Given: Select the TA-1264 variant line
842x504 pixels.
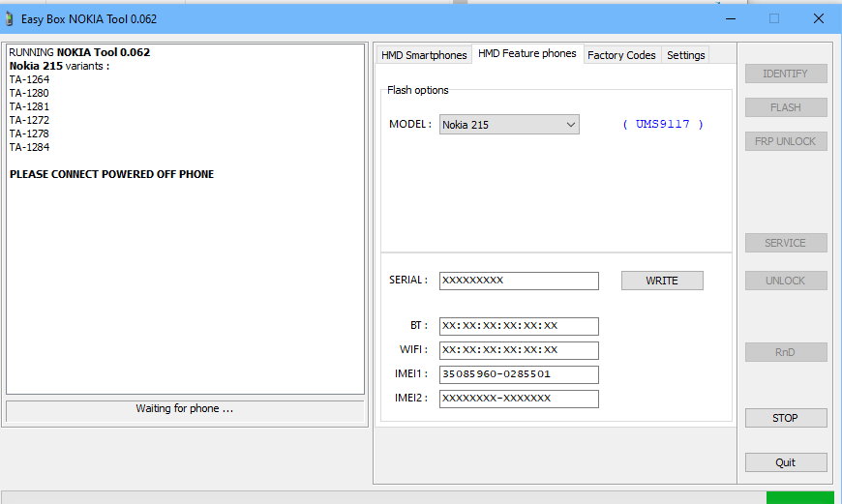Looking at the screenshot, I should 30,79.
